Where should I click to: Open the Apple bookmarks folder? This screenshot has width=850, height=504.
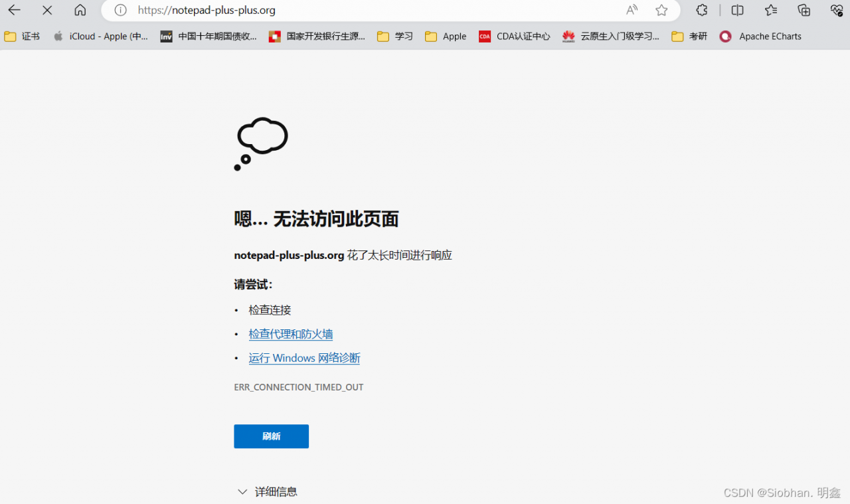coord(446,37)
